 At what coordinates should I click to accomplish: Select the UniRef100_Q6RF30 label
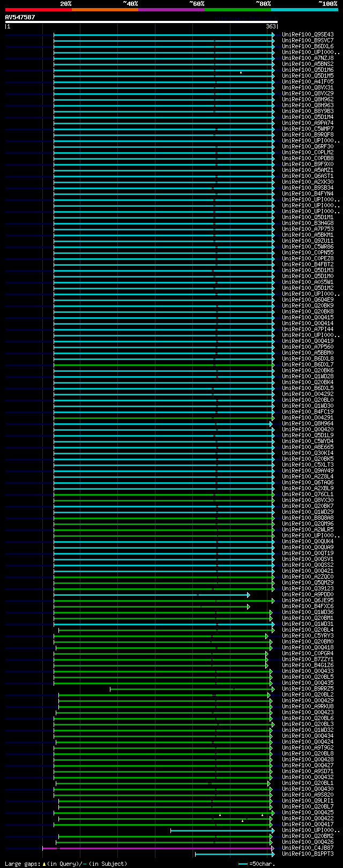pos(308,147)
